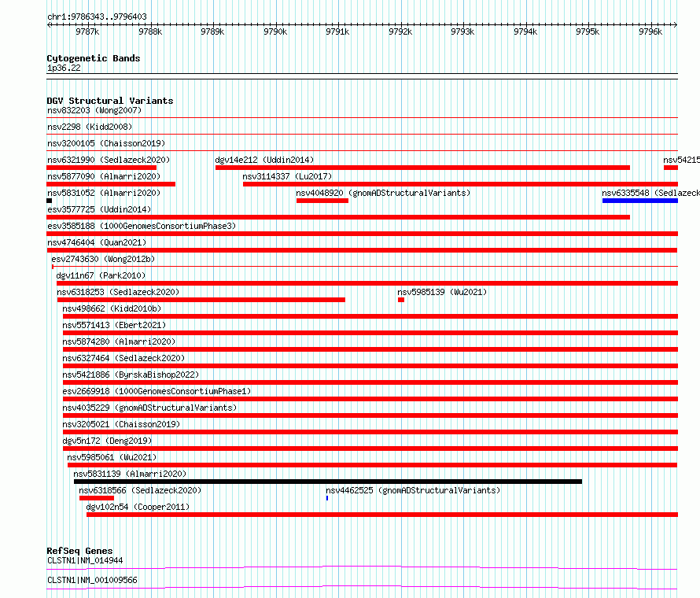This screenshot has height=598, width=700.
Task: Open variant nsv3114337 (Lu2017)
Action: (x=287, y=176)
